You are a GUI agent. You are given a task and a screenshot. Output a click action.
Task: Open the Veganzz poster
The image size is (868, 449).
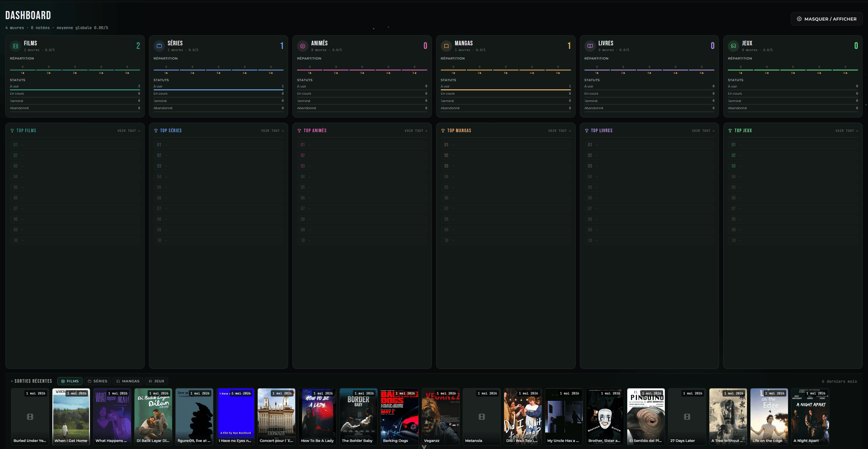(x=441, y=417)
